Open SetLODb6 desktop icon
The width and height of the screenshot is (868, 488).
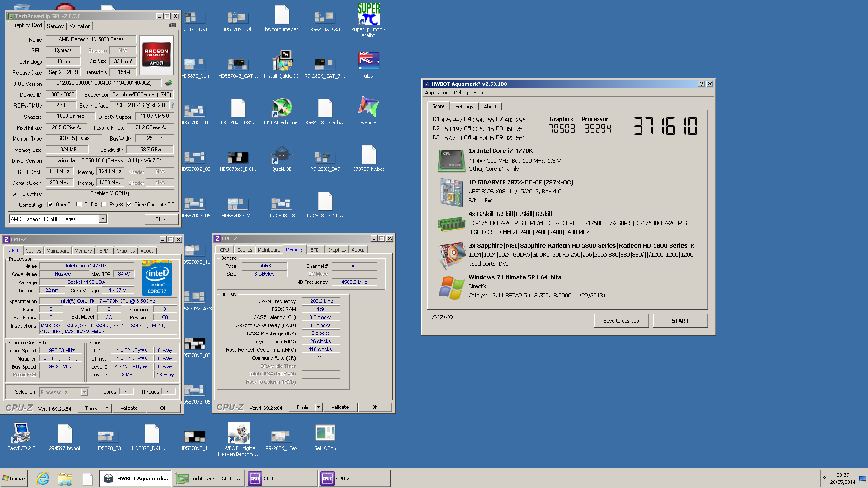325,437
